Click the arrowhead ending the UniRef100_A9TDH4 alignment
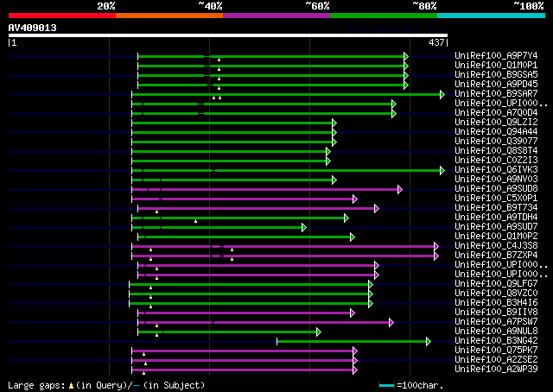The image size is (553, 392). click(x=346, y=218)
